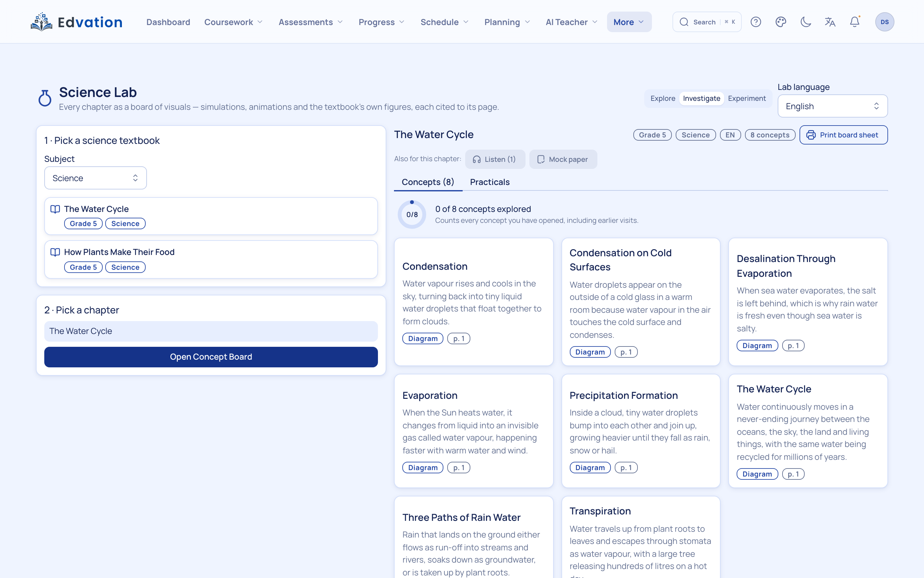Switch lab mode to Explore

pos(663,98)
